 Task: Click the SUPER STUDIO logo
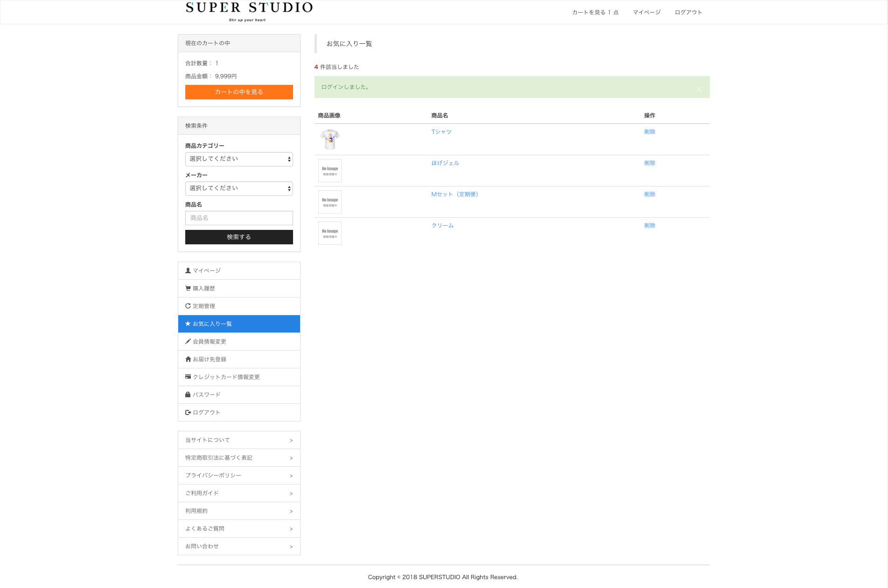pyautogui.click(x=249, y=12)
